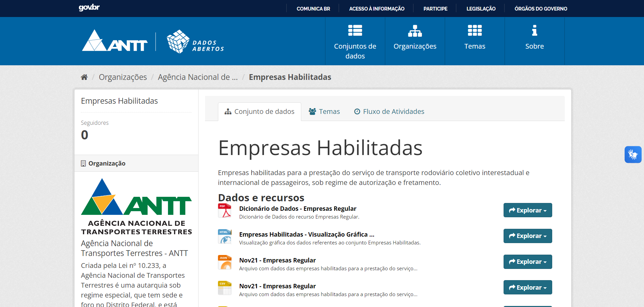Click the HTML icon for Visualização Gráfica
644x307 pixels.
[x=224, y=236]
